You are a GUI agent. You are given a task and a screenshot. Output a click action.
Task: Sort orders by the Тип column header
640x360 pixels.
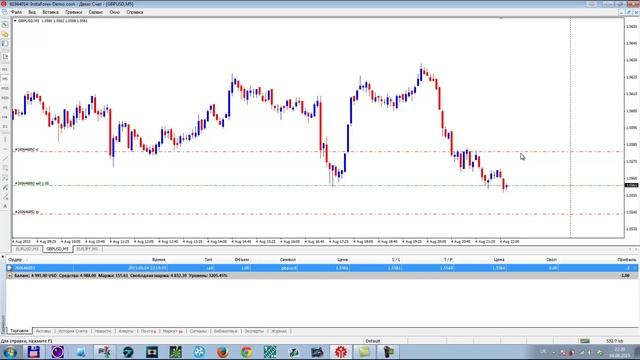click(x=208, y=260)
